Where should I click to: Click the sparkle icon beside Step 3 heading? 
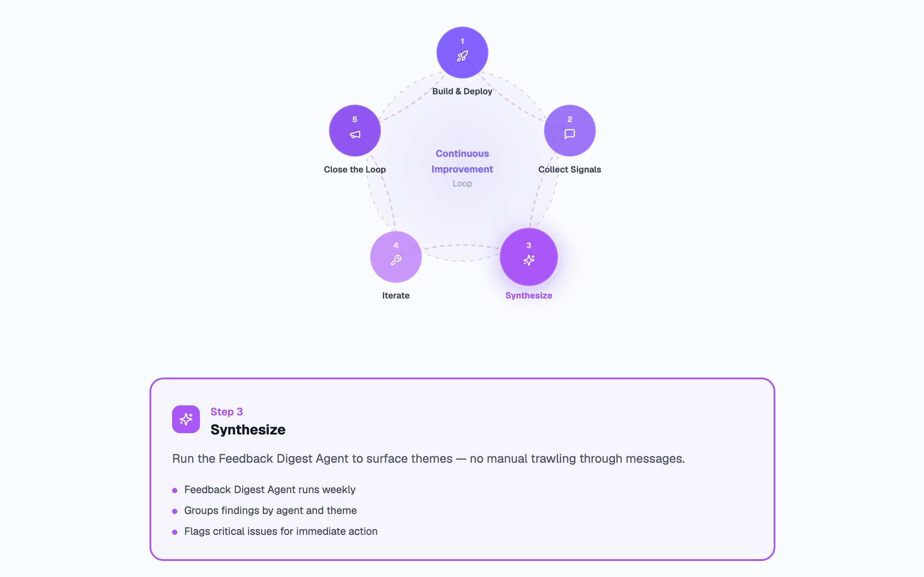tap(186, 419)
